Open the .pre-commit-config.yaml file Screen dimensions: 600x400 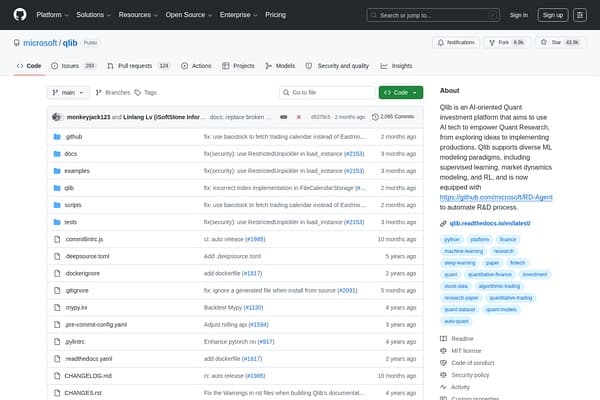tap(96, 325)
